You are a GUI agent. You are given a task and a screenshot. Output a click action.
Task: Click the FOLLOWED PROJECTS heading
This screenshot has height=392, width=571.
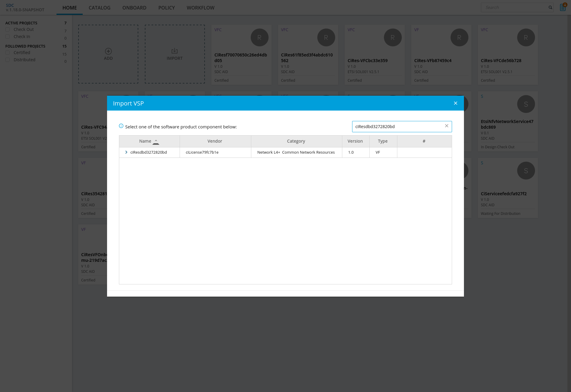tap(25, 46)
